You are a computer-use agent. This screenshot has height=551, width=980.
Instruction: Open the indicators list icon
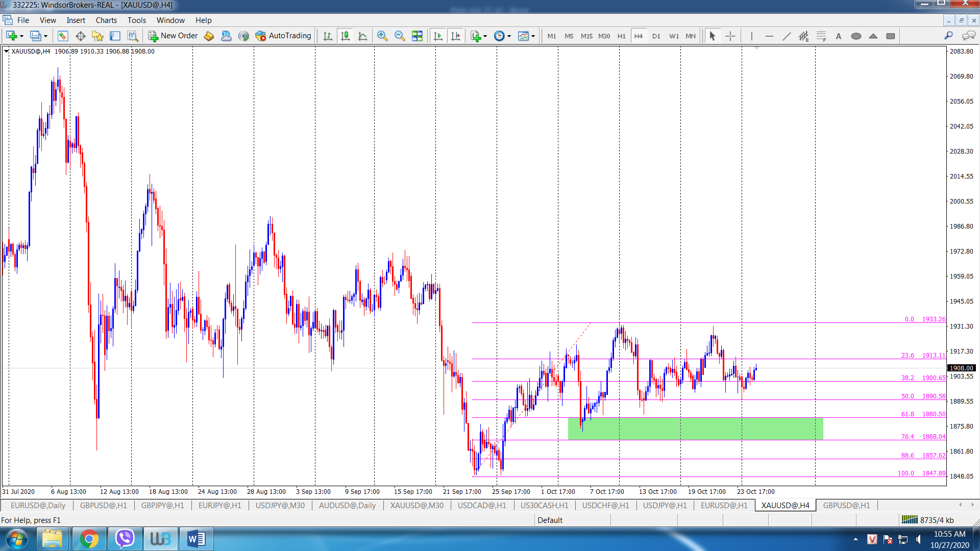pos(476,36)
